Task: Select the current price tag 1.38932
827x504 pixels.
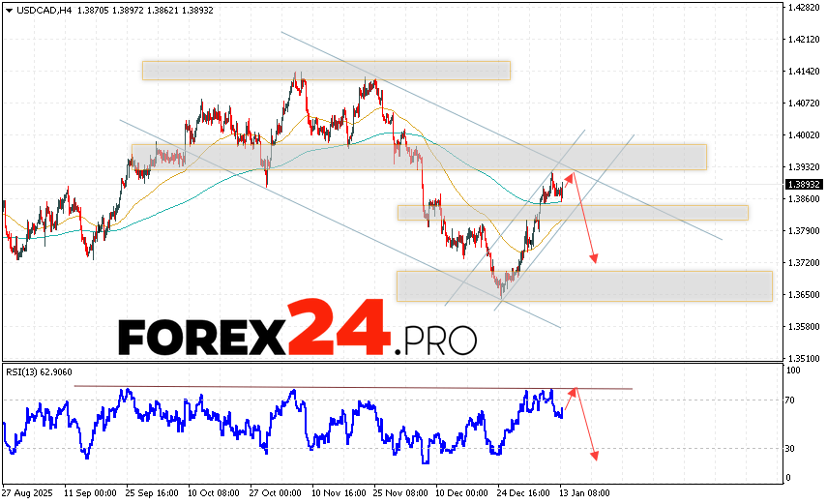Action: tap(804, 184)
